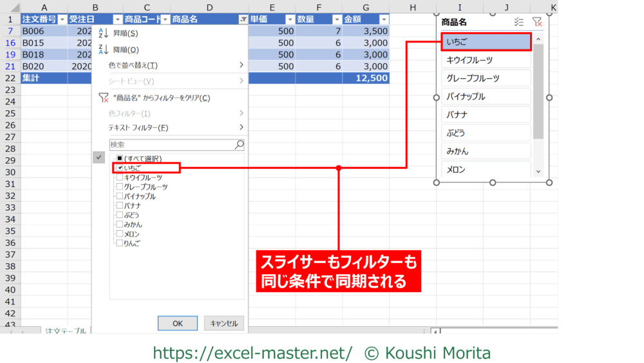Open the 注文番号 column filter dropdown

click(62, 20)
